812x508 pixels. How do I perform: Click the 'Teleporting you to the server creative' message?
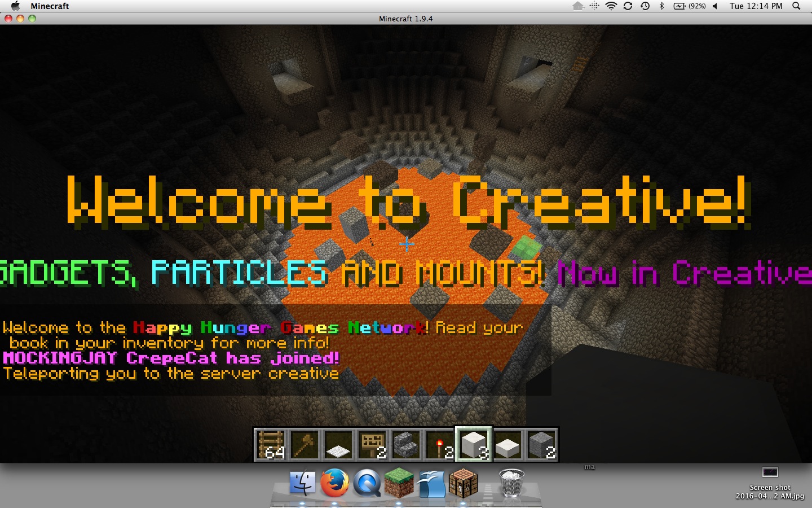click(x=171, y=373)
